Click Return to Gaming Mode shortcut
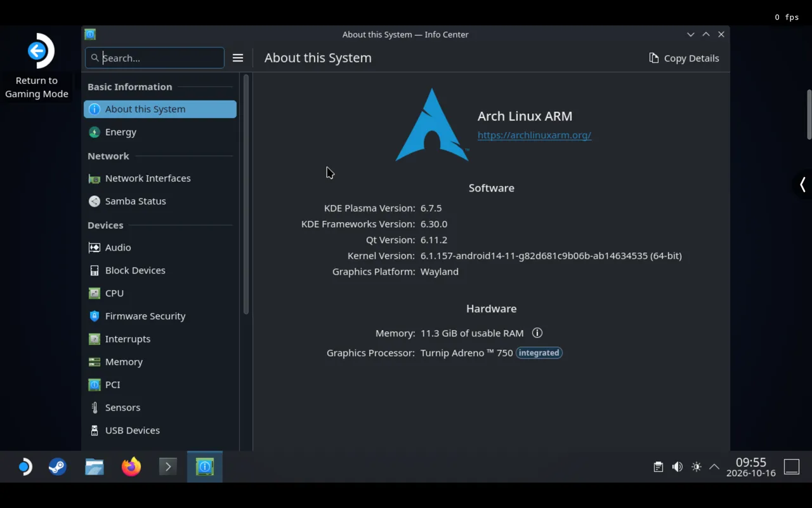 pyautogui.click(x=37, y=67)
